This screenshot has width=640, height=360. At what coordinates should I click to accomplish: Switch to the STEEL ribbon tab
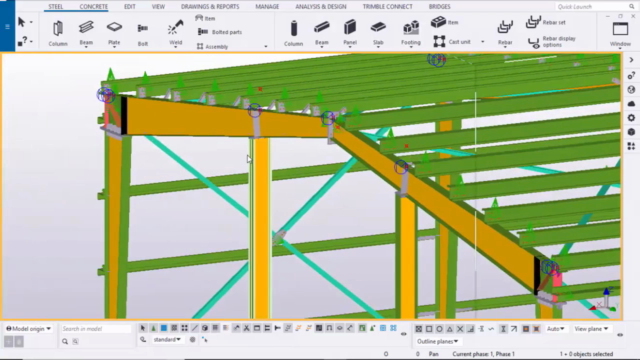coord(56,7)
